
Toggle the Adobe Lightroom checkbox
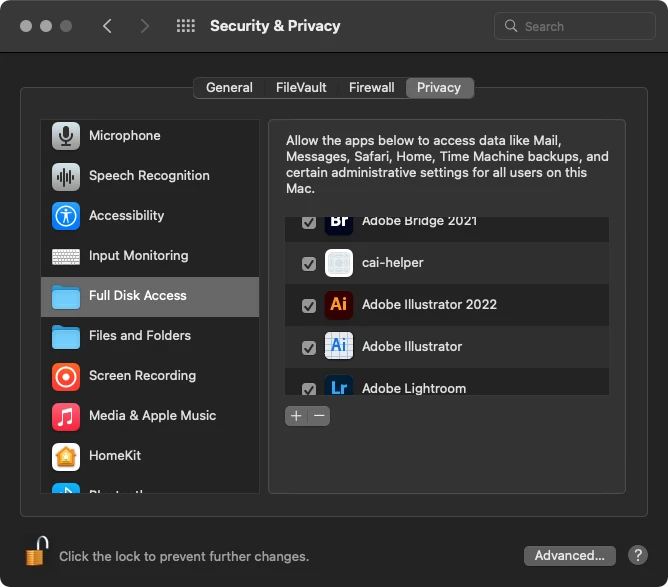point(309,388)
